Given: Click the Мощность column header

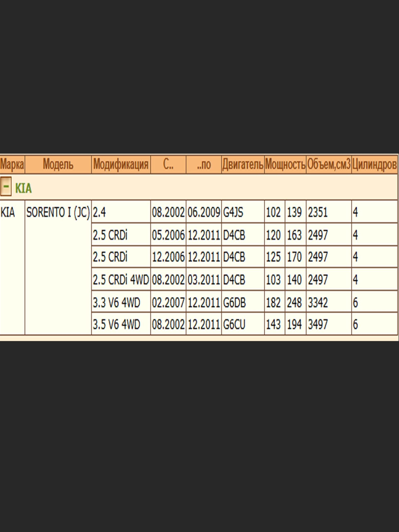Looking at the screenshot, I should click(285, 165).
